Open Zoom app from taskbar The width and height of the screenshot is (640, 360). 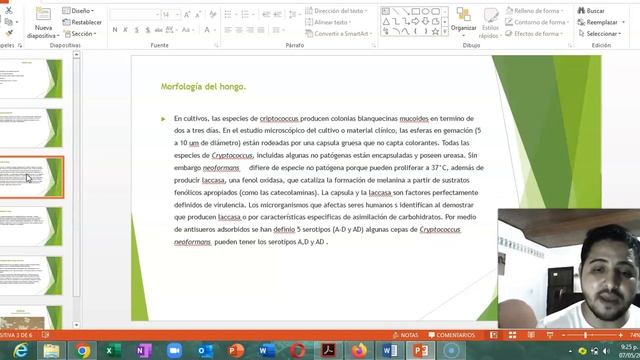pyautogui.click(x=174, y=351)
